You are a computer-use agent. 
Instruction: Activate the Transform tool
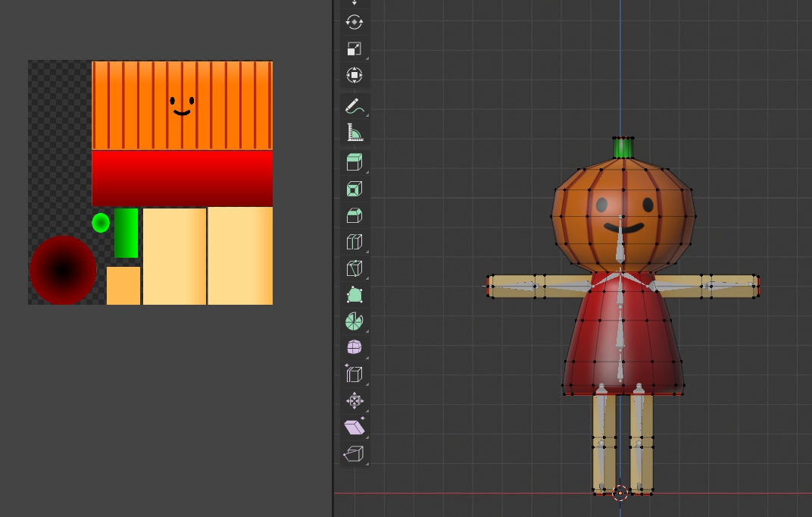(354, 75)
